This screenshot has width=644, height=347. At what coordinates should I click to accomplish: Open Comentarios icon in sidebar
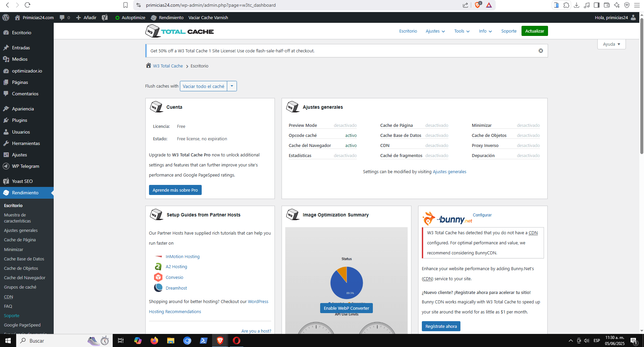click(x=6, y=94)
